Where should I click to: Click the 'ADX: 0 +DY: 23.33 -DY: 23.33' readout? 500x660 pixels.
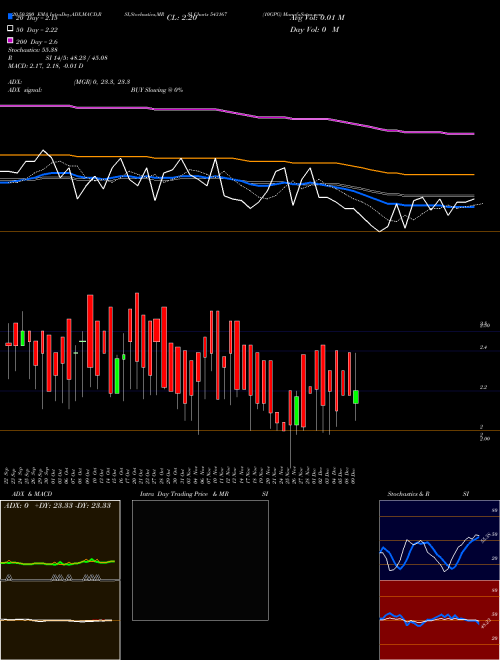(x=57, y=506)
